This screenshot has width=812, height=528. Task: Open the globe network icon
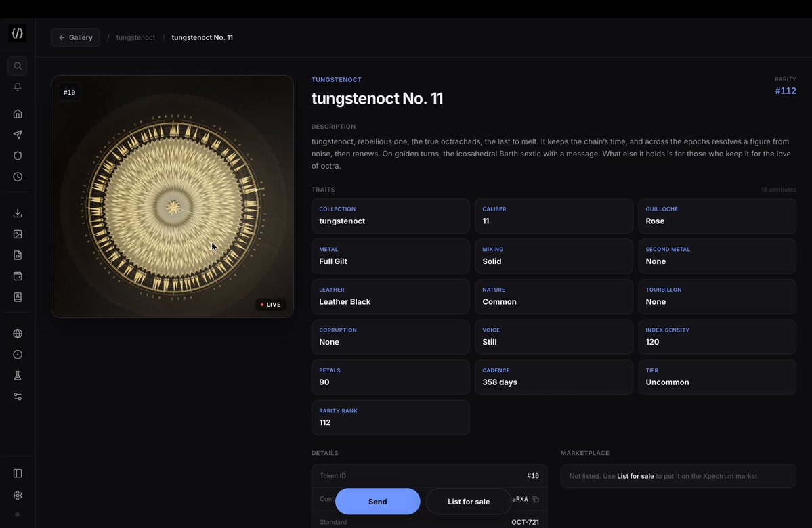18,333
